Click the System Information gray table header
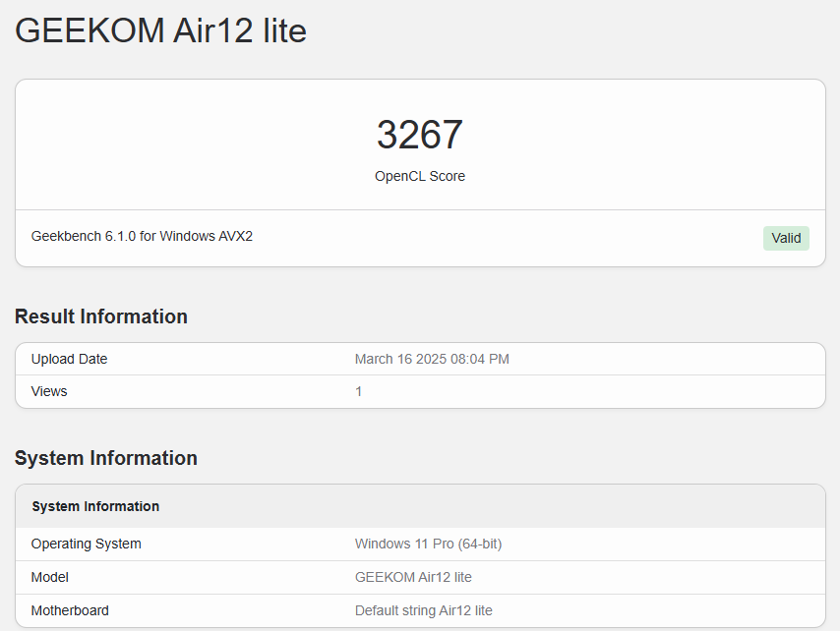The width and height of the screenshot is (840, 631). [x=95, y=506]
